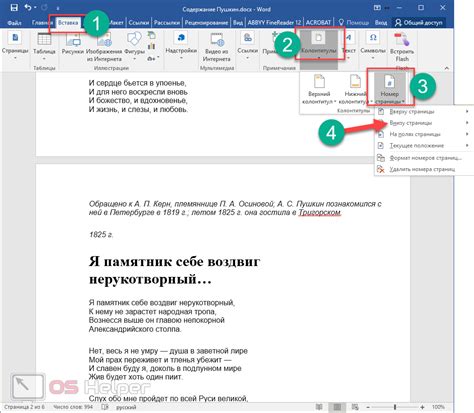
Task: Click the spell-check proofing icon in status bar
Action: pyautogui.click(x=105, y=407)
